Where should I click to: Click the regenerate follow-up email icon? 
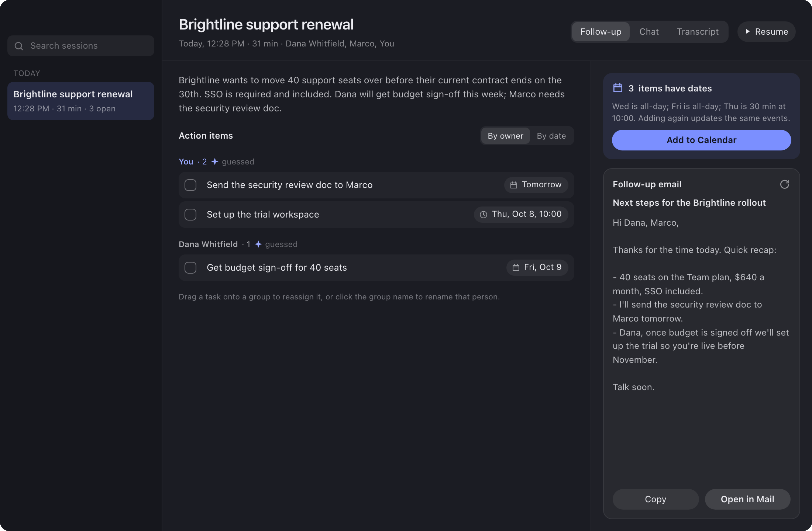point(784,184)
